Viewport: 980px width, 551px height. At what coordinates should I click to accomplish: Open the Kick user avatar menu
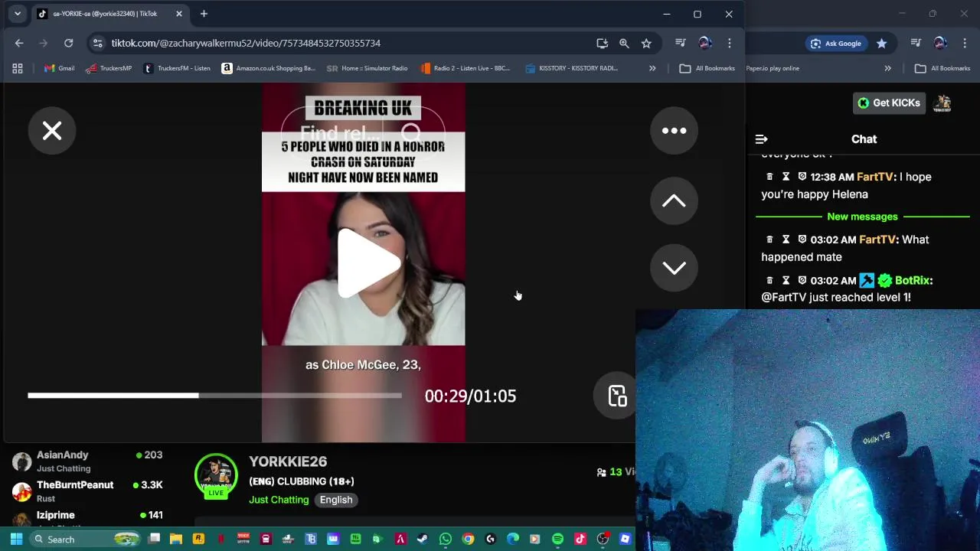click(942, 103)
